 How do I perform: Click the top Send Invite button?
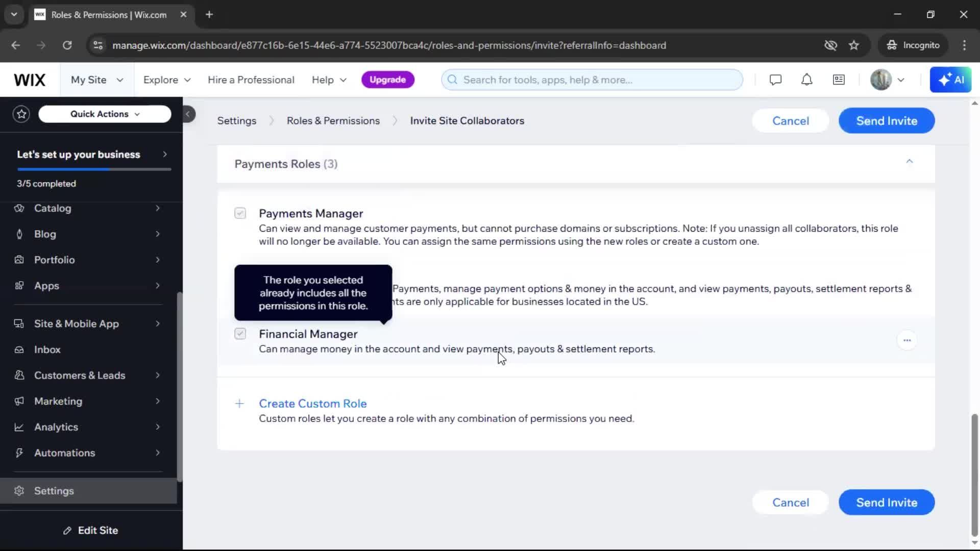[887, 121]
